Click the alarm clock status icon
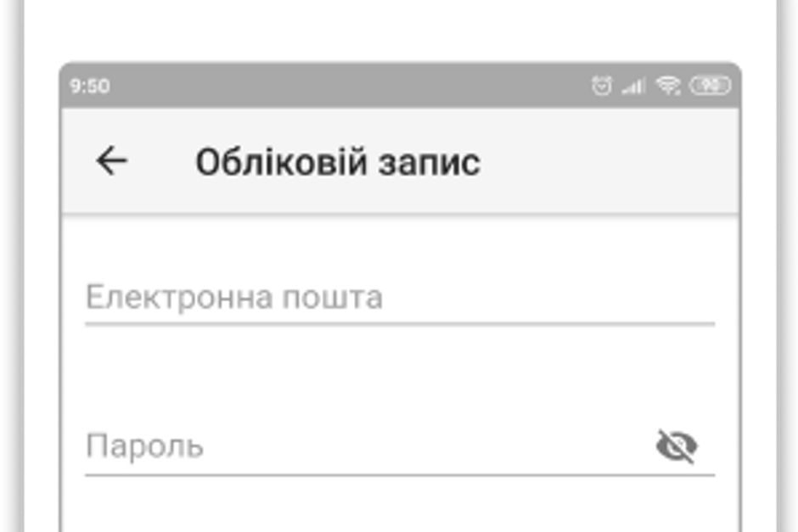 click(602, 86)
